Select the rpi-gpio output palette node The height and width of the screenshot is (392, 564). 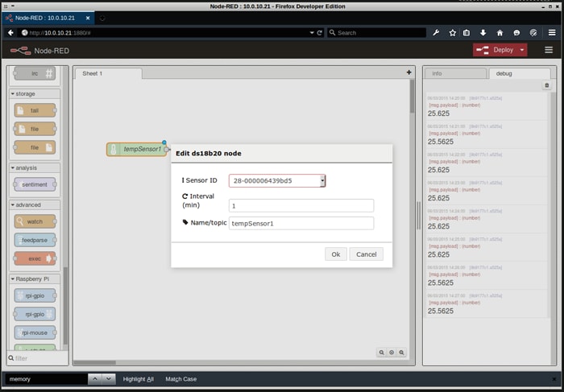point(35,314)
